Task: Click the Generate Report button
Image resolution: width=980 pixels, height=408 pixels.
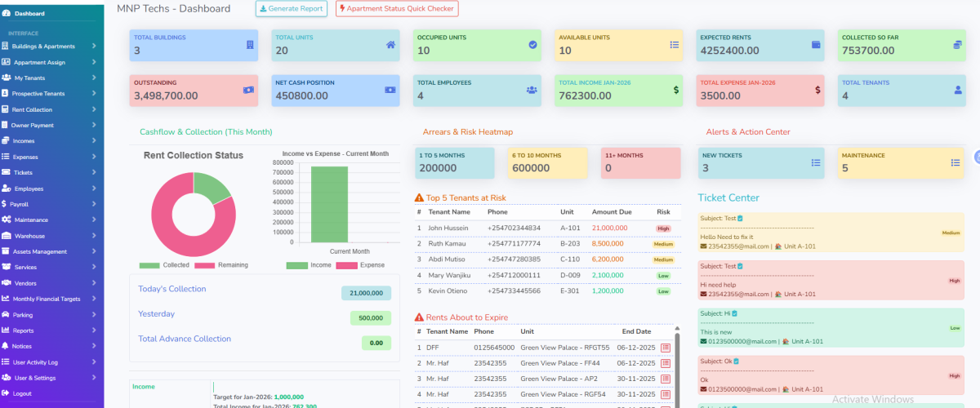Action: [x=292, y=8]
